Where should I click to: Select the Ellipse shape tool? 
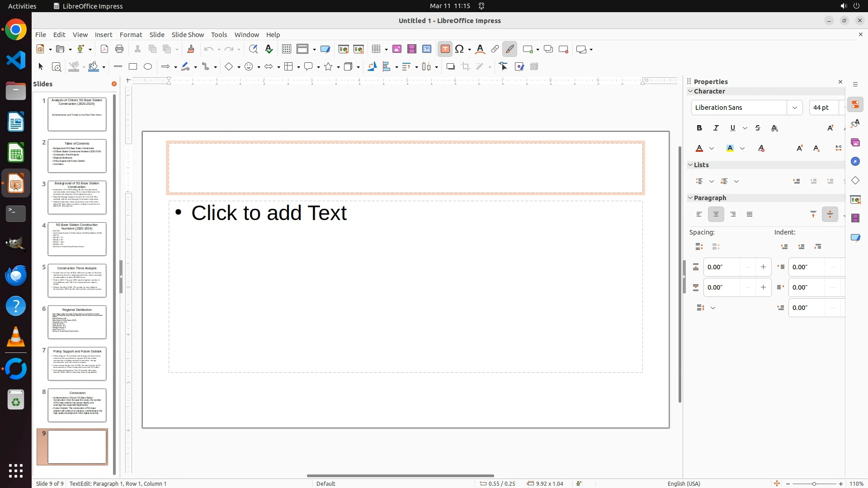pyautogui.click(x=148, y=67)
